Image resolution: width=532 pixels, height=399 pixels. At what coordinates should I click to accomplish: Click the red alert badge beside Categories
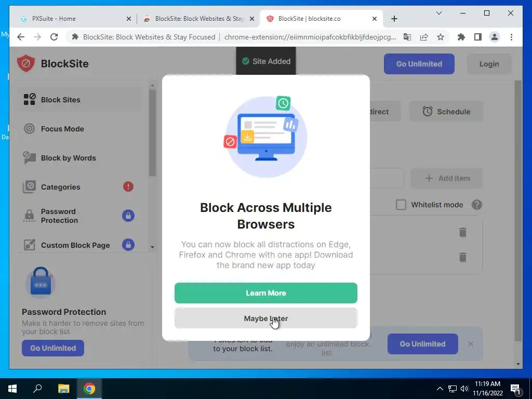(128, 187)
